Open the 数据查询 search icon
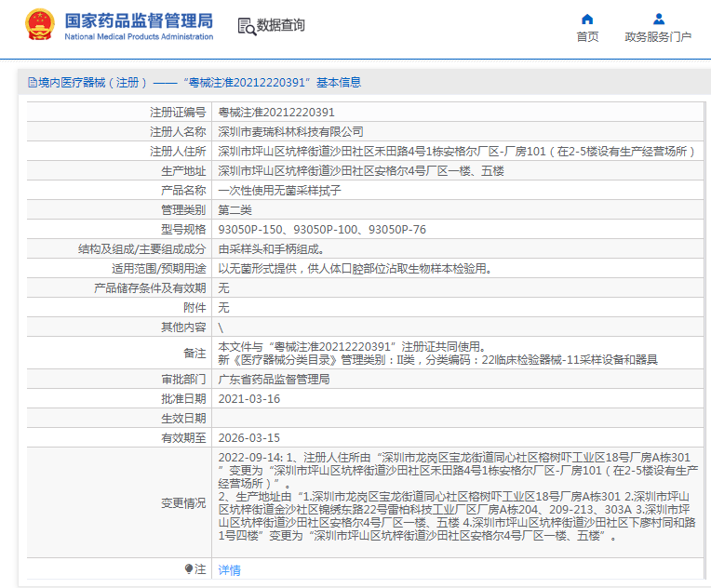Screen dimensions: 711x588 pyautogui.click(x=247, y=26)
